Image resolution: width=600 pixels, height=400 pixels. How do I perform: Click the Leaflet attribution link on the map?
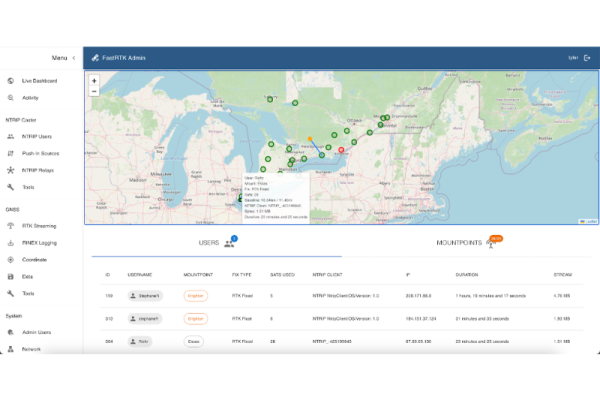coord(591,222)
